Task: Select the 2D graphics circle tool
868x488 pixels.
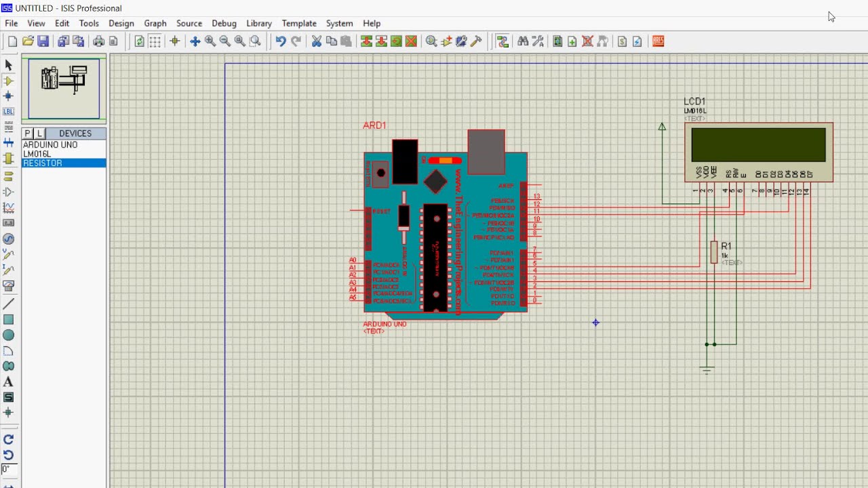Action: pos(9,335)
